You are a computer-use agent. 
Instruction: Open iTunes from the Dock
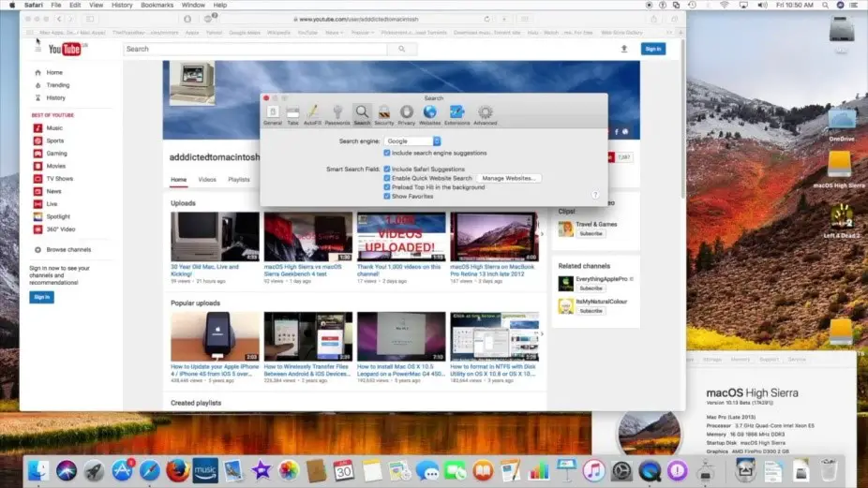(x=593, y=471)
